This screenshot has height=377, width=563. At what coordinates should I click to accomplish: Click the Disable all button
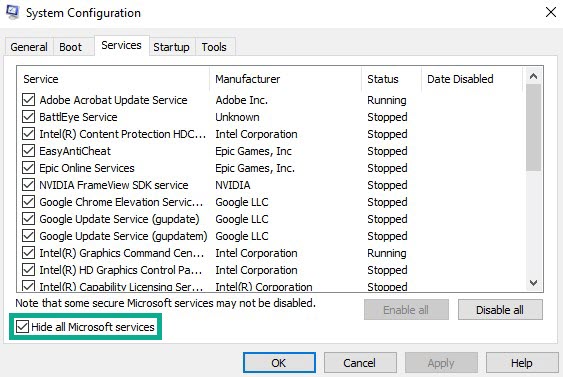point(500,309)
